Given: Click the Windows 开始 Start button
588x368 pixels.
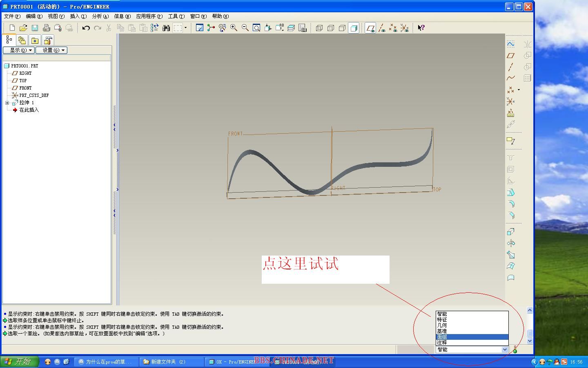Looking at the screenshot, I should (19, 361).
